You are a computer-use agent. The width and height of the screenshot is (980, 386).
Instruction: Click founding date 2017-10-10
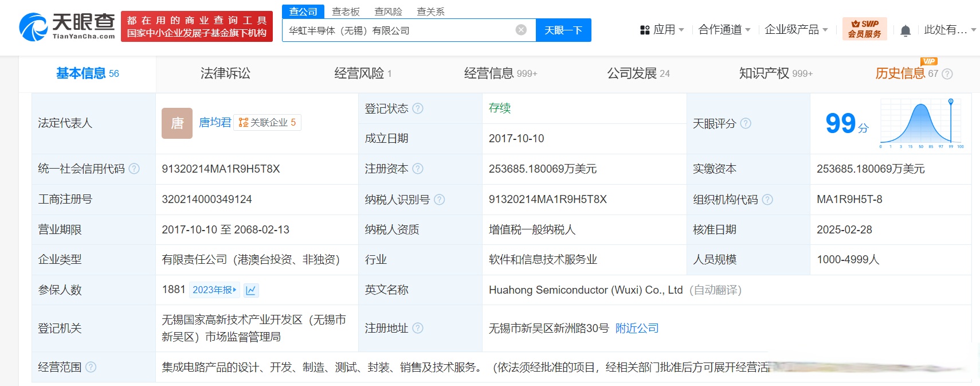point(516,138)
